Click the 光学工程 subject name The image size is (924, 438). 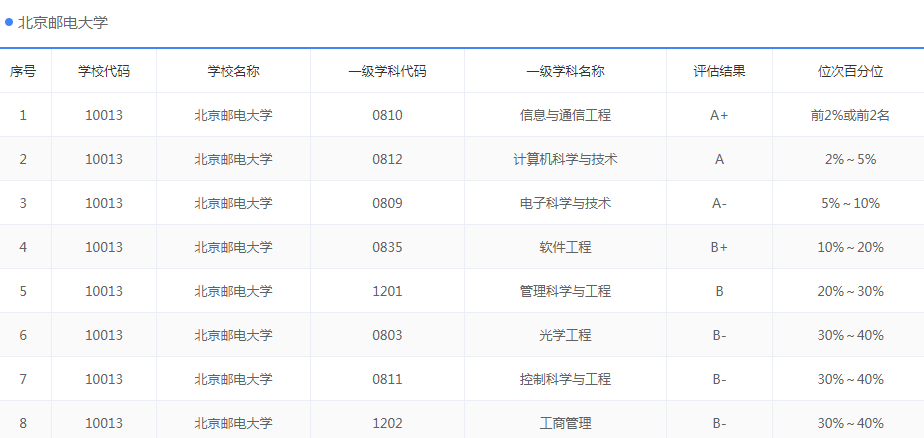point(565,335)
